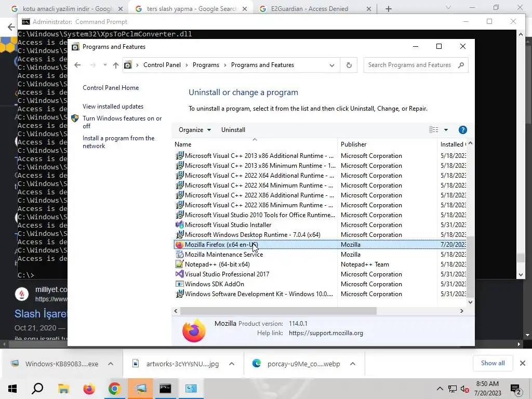Open the help question-mark button
Viewport: 532px width, 399px height.
tap(462, 130)
